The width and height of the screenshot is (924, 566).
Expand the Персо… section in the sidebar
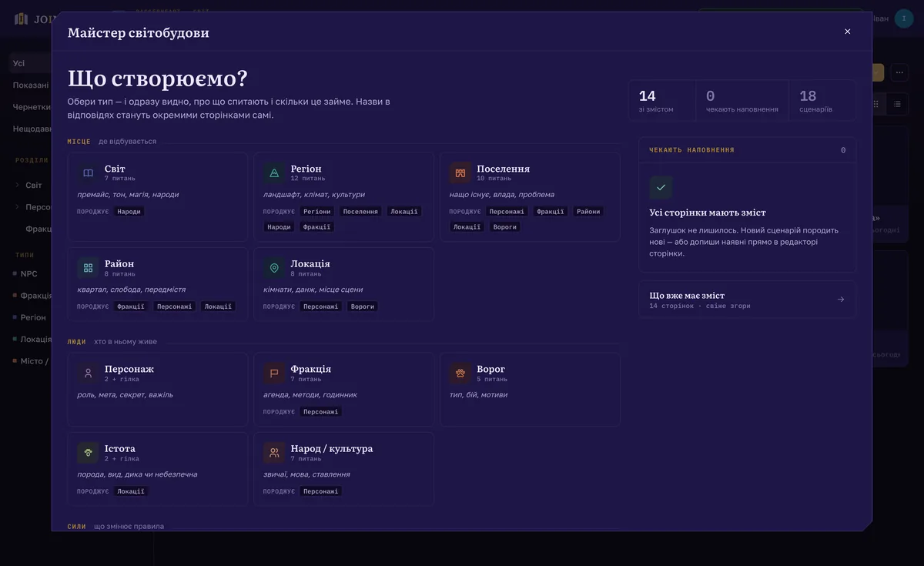[x=18, y=207]
